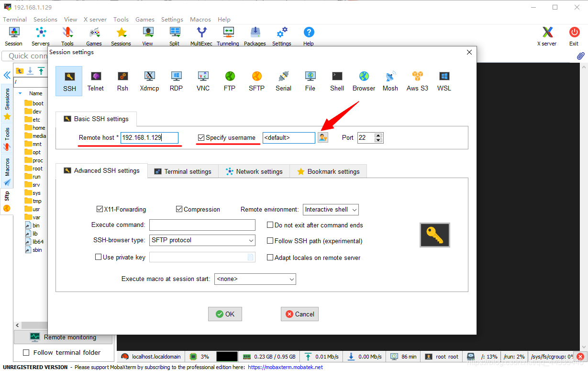This screenshot has height=371, width=588.
Task: Click the Remote host input field
Action: click(149, 138)
